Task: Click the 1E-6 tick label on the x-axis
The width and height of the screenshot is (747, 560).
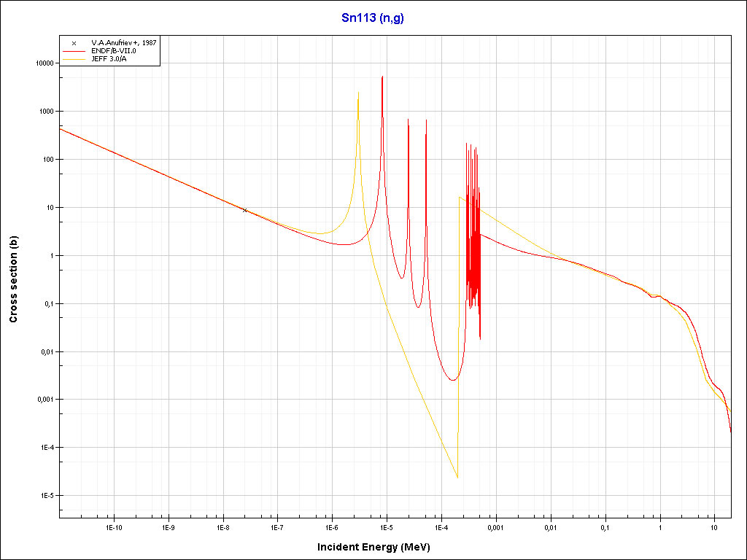Action: [x=332, y=526]
